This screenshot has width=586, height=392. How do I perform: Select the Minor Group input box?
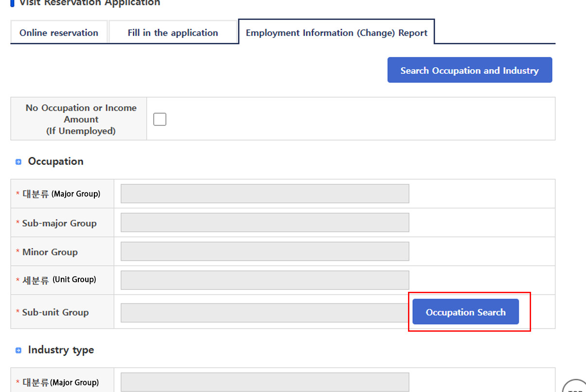pos(265,251)
